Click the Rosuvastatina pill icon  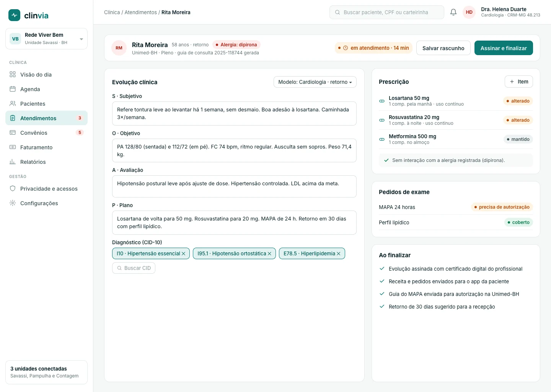pyautogui.click(x=382, y=120)
